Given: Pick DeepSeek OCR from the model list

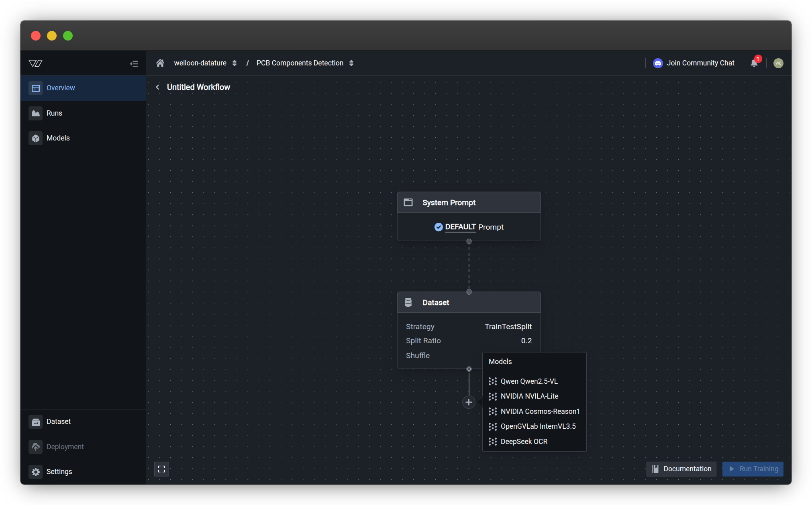Looking at the screenshot, I should pos(524,442).
